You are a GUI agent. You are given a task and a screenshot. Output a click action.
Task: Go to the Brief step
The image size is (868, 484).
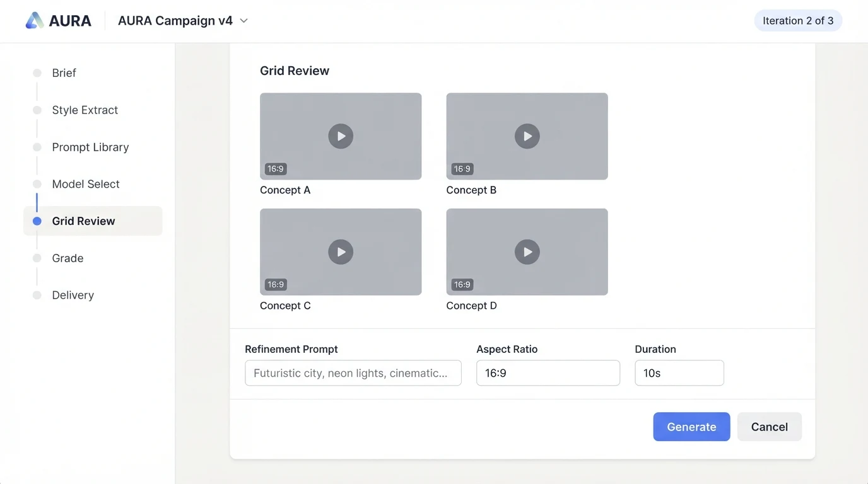pos(64,73)
